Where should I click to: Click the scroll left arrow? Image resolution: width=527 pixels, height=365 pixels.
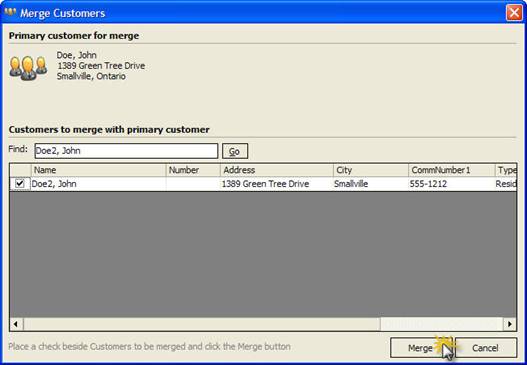pyautogui.click(x=16, y=324)
